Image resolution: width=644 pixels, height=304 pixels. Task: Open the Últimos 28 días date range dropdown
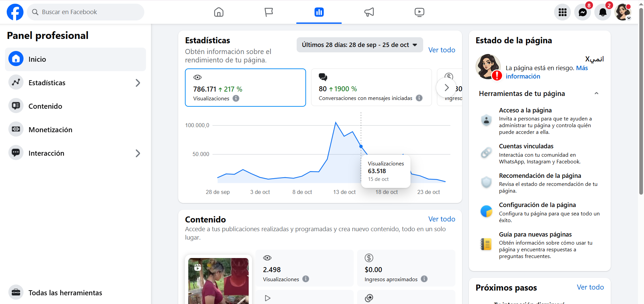pos(359,45)
